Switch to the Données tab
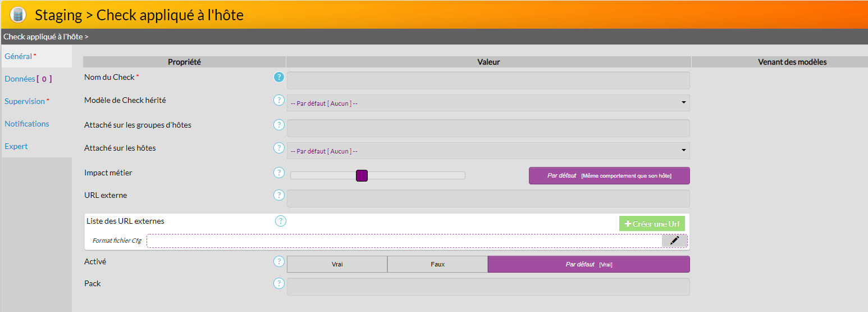Image resolution: width=868 pixels, height=312 pixels. pos(28,79)
